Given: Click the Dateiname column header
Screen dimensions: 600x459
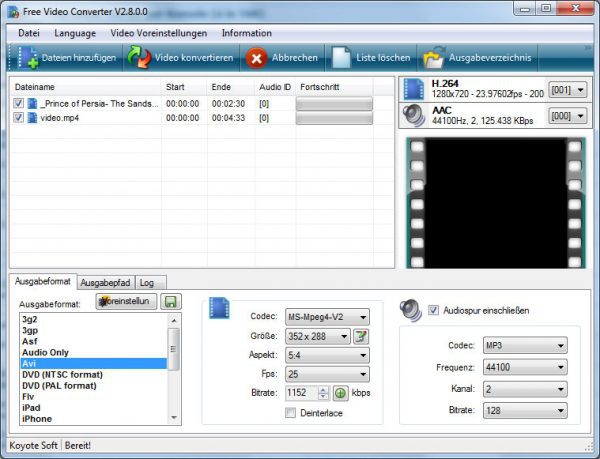Looking at the screenshot, I should coord(86,87).
